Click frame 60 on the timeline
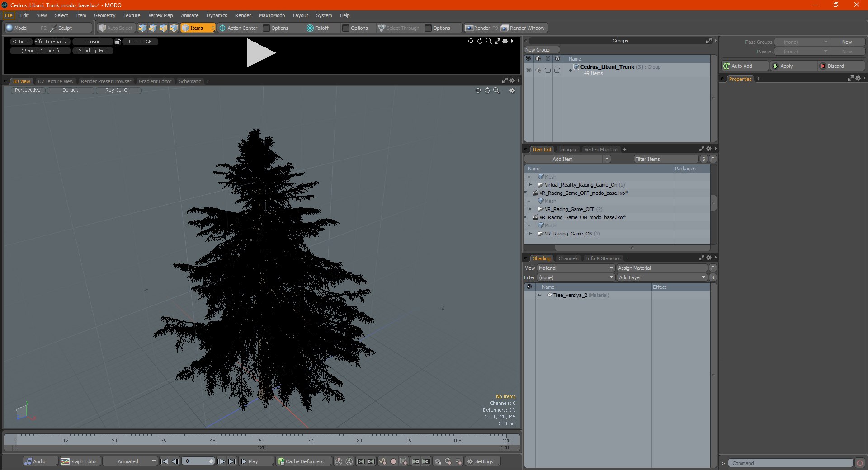 point(261,440)
